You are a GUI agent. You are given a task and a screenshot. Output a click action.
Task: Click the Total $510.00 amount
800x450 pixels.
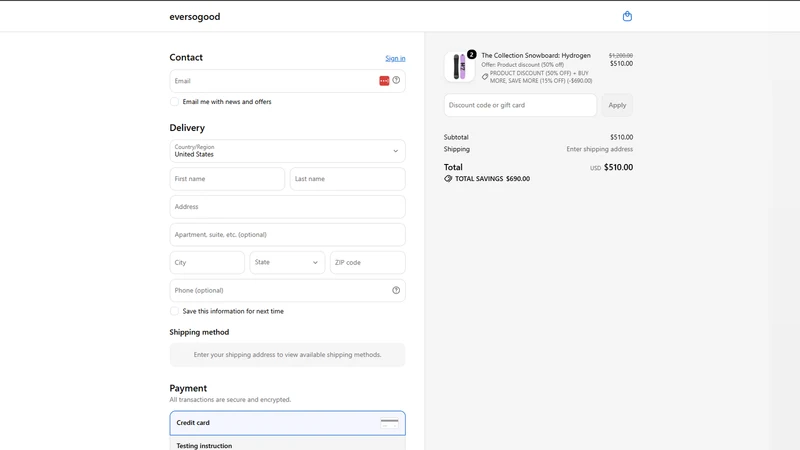point(618,167)
